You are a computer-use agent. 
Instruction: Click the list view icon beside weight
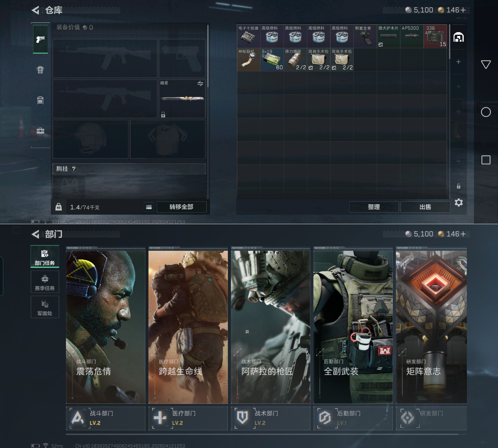click(149, 207)
